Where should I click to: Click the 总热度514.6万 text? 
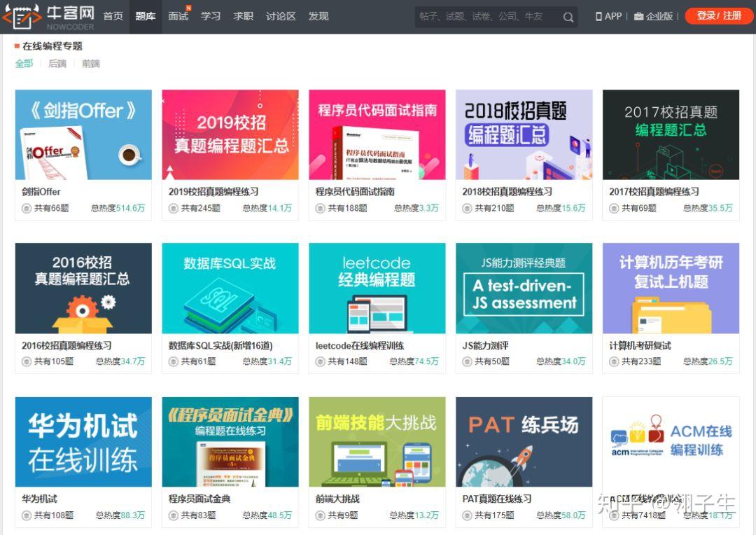point(118,209)
